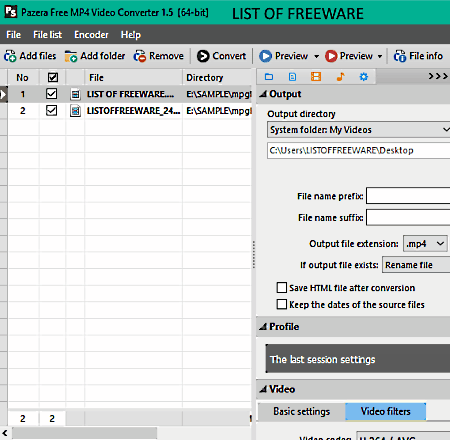Open dropdown arrow beside blue Preview
450x440 pixels.
(316, 56)
